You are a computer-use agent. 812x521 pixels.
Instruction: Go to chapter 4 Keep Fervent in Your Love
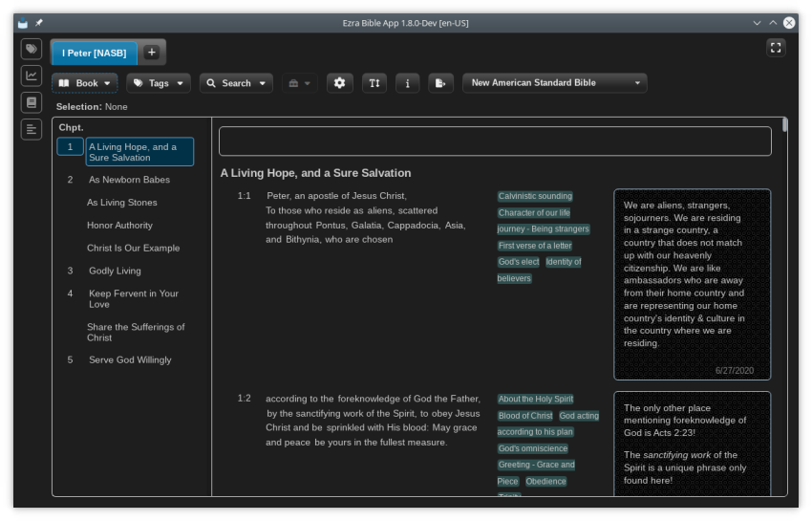pos(133,299)
